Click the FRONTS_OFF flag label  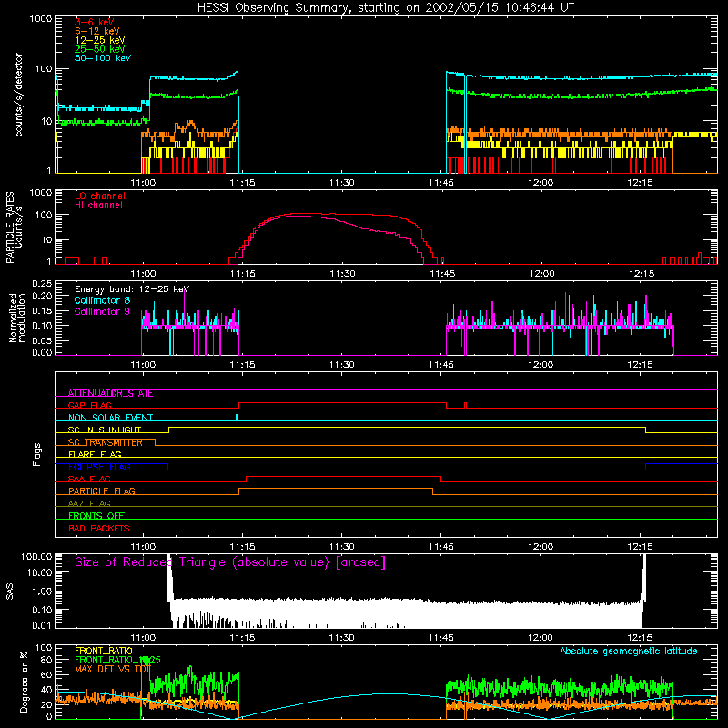point(96,516)
